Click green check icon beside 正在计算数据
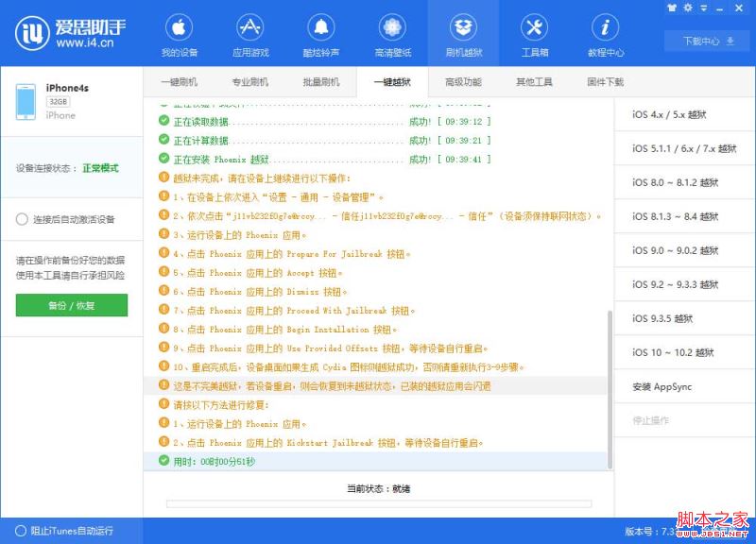Image resolution: width=756 pixels, height=544 pixels. 163,139
